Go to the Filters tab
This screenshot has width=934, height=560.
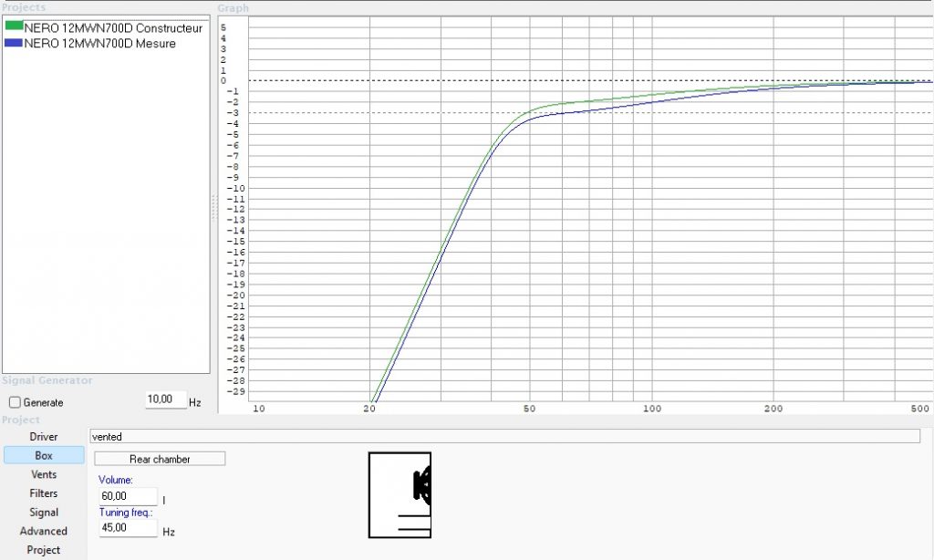point(44,493)
